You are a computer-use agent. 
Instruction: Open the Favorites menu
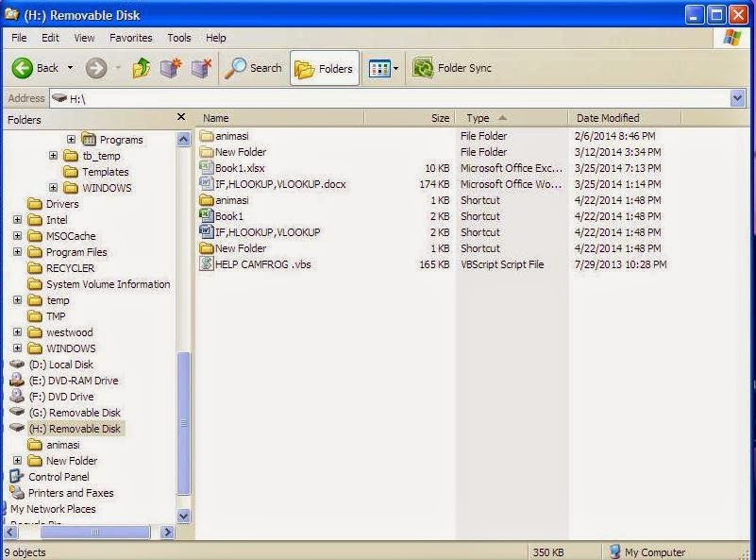[x=130, y=38]
